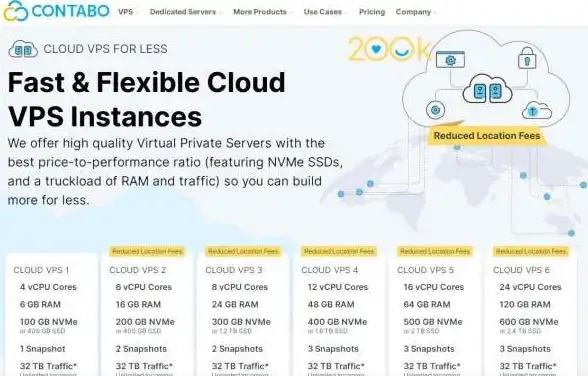Screen dimensions: 588x376
Task: Open the Company menu item
Action: 416,12
